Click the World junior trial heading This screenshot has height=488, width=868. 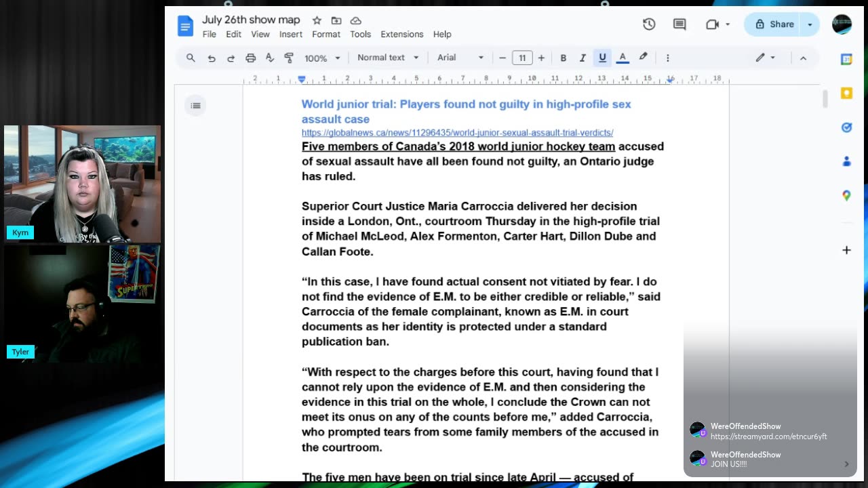point(466,111)
